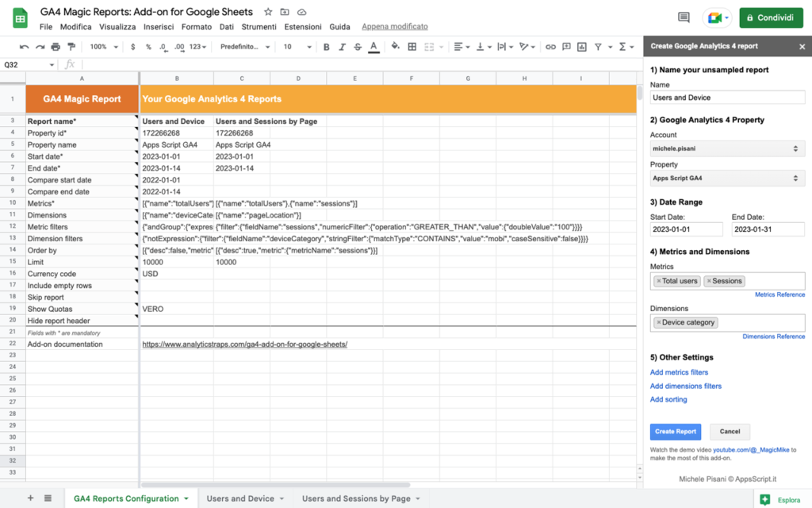Screen dimensions: 812x508
Task: Open the Dimensions Reference link
Action: [774, 337]
